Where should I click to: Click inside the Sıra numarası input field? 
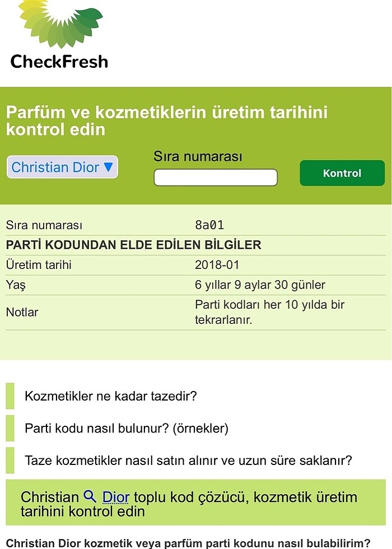coord(216,177)
